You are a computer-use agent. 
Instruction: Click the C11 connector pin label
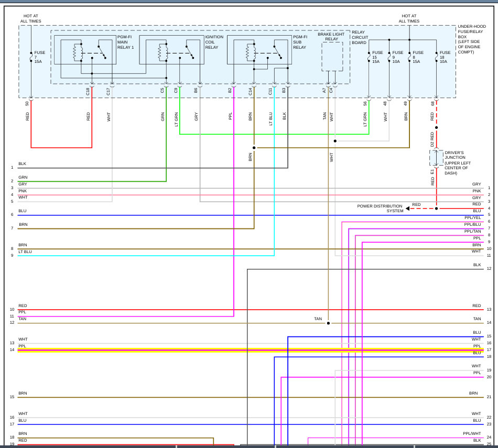(270, 92)
